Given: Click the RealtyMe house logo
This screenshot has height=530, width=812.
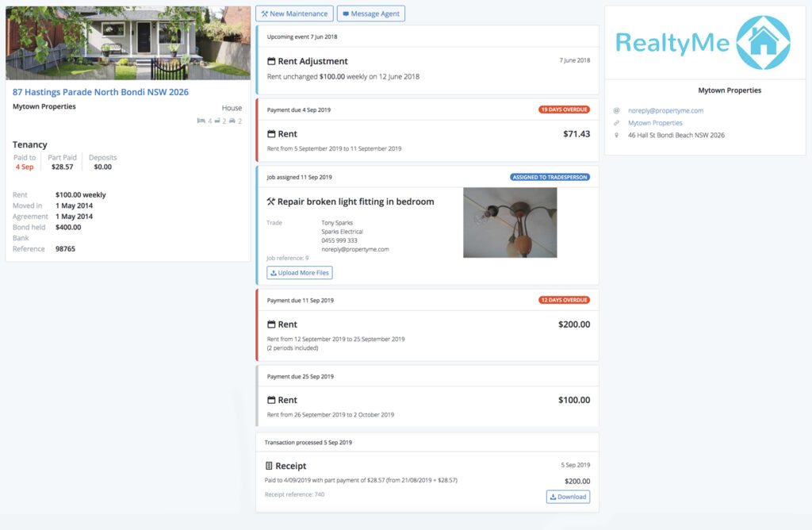Looking at the screenshot, I should click(764, 40).
